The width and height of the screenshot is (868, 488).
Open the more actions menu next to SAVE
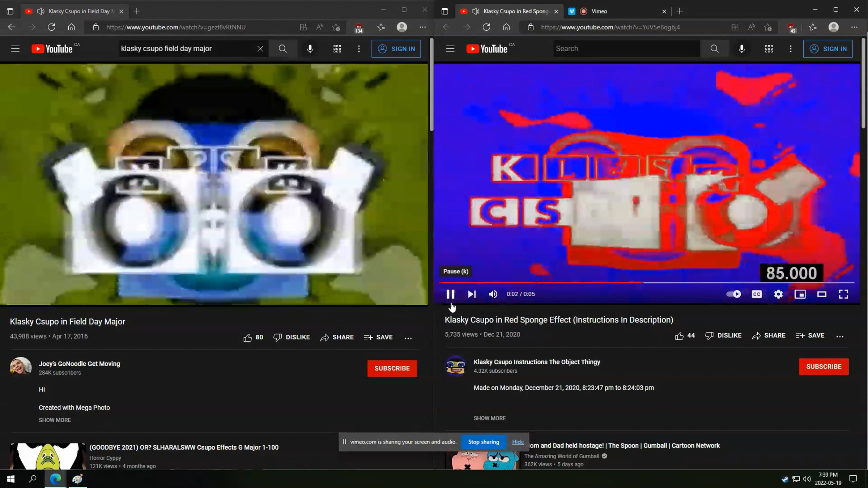pyautogui.click(x=840, y=336)
